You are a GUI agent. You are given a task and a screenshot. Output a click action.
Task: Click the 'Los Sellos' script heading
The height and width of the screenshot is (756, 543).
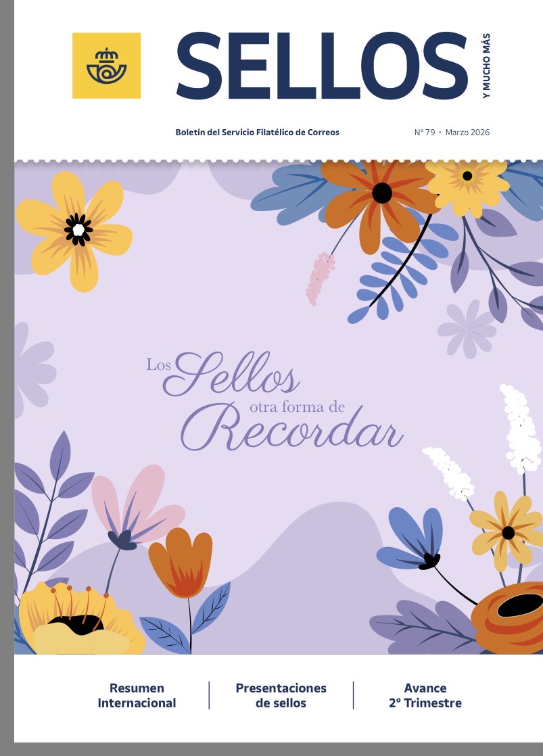[x=222, y=374]
